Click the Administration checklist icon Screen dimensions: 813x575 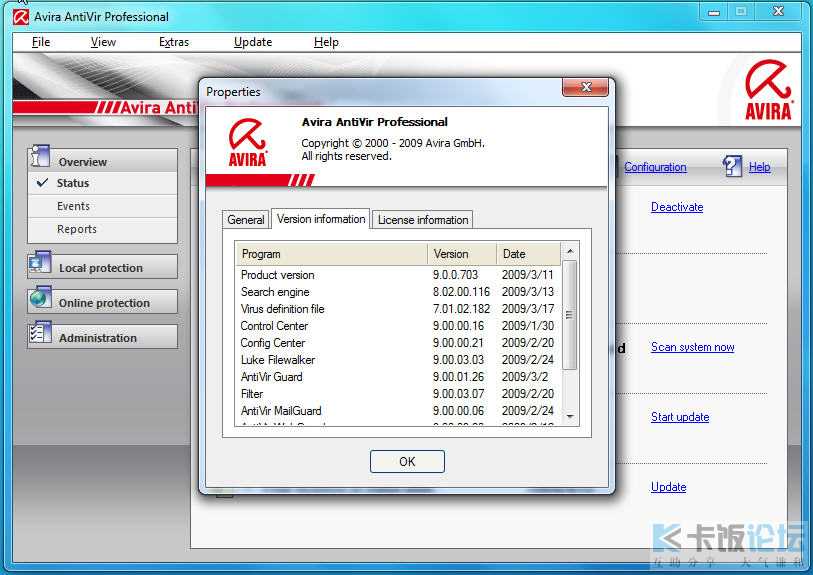tap(40, 333)
